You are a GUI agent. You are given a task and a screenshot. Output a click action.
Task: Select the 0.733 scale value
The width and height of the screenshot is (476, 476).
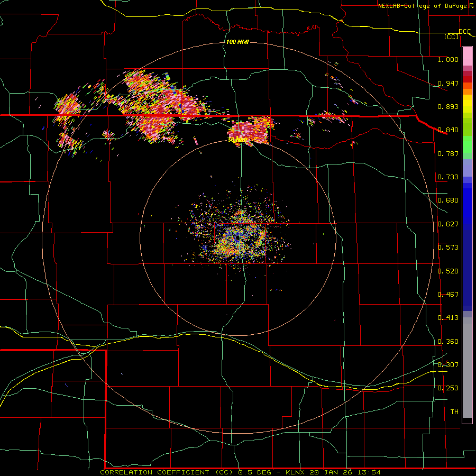[448, 177]
